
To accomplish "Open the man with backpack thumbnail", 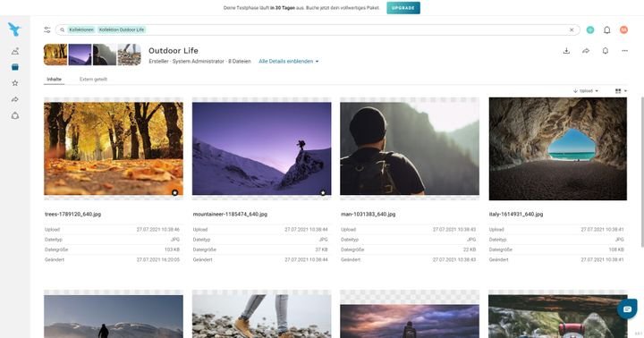I will (x=410, y=148).
